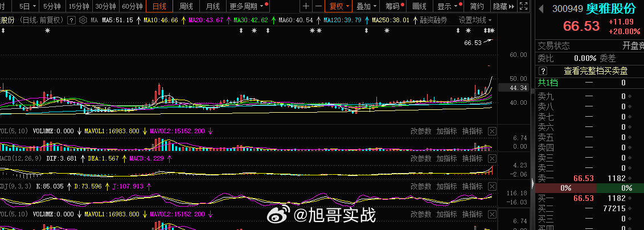The width and height of the screenshot is (644, 230).
Task: Go back with arrow beside 300949
Action: 542,9
